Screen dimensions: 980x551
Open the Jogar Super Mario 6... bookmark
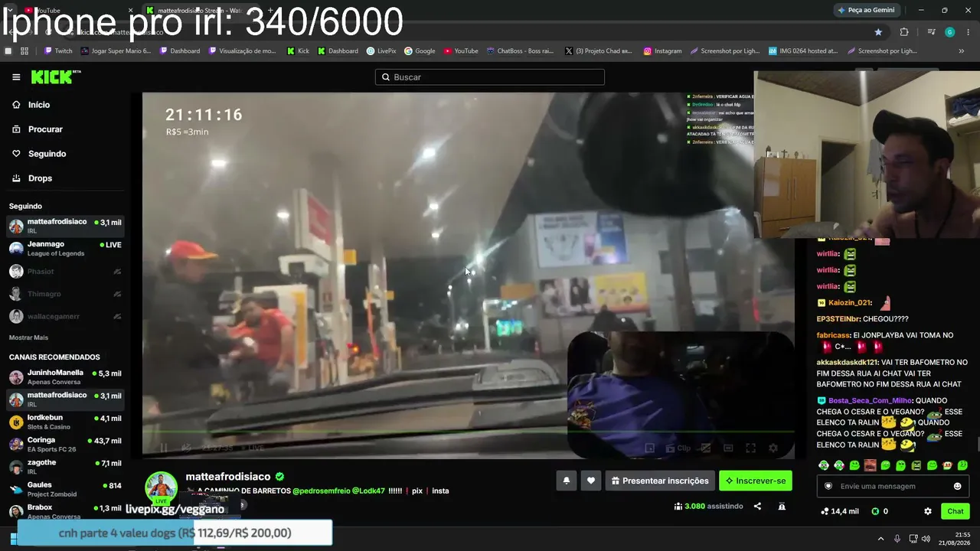click(x=116, y=51)
